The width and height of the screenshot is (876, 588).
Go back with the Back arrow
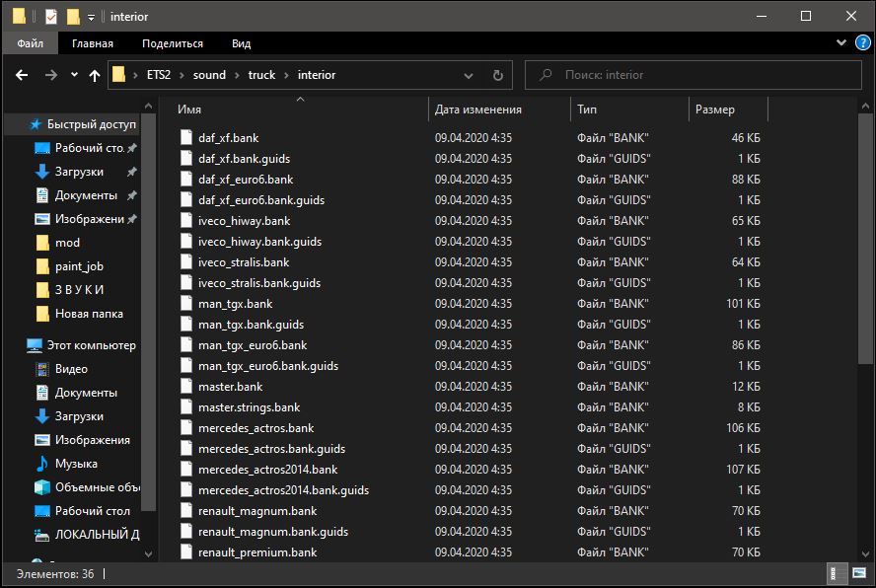22,75
